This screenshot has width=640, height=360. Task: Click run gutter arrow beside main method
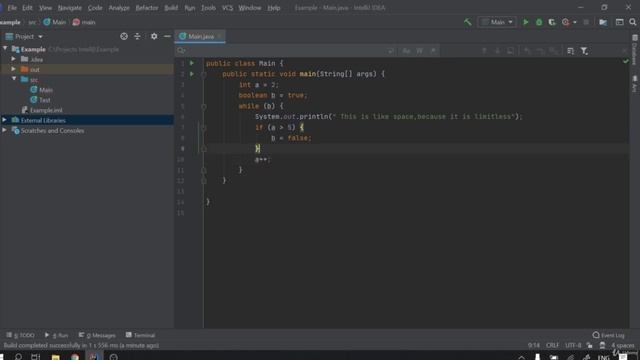[192, 74]
